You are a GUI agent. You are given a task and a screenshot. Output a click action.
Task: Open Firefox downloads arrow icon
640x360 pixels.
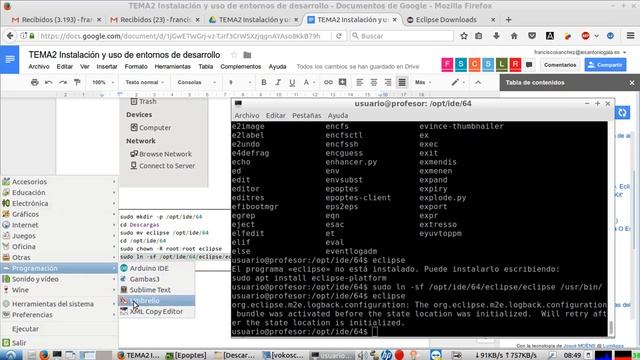coord(496,36)
